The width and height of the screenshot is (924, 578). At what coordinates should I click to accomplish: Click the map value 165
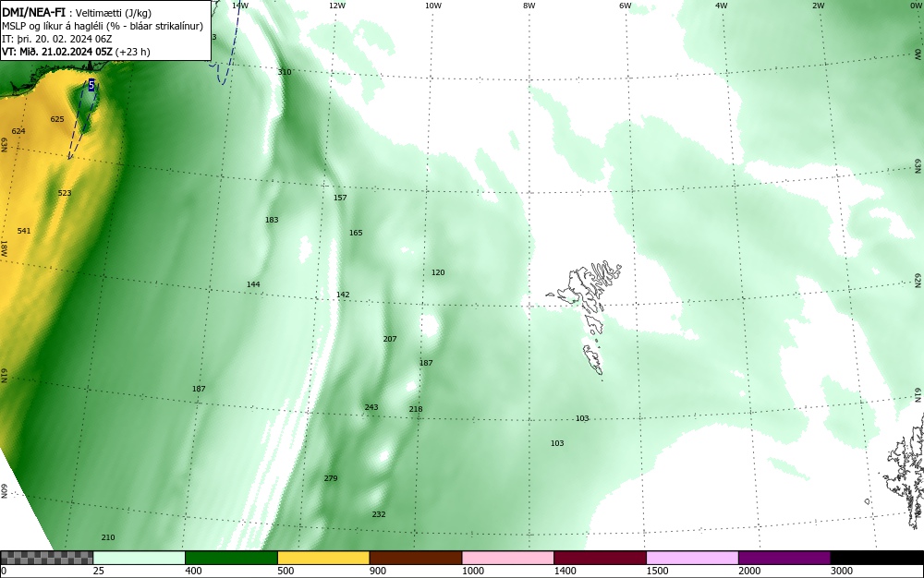pyautogui.click(x=356, y=233)
